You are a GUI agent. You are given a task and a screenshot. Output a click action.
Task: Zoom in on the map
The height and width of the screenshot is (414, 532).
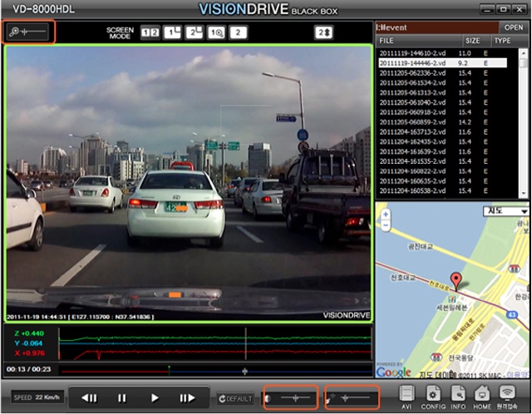click(386, 213)
